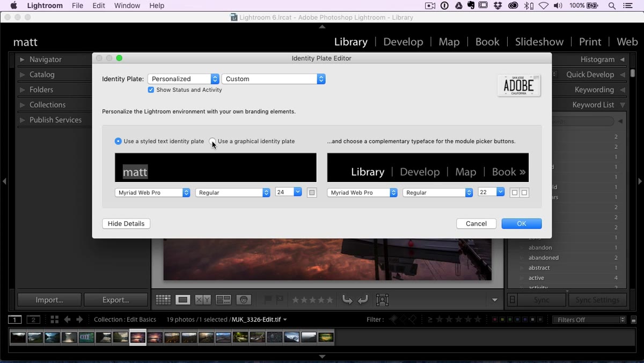Viewport: 644px width, 363px height.
Task: Open Identity Plate Personalized dropdown
Action: point(184,79)
